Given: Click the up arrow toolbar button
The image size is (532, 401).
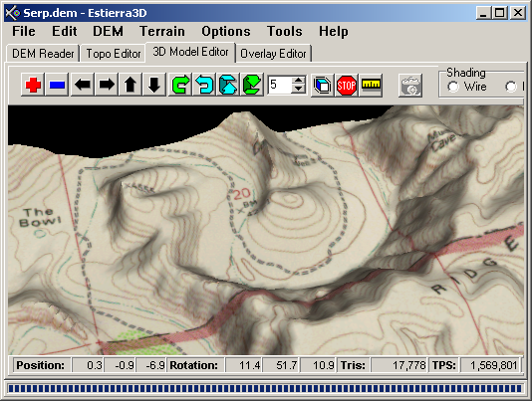Looking at the screenshot, I should point(131,85).
